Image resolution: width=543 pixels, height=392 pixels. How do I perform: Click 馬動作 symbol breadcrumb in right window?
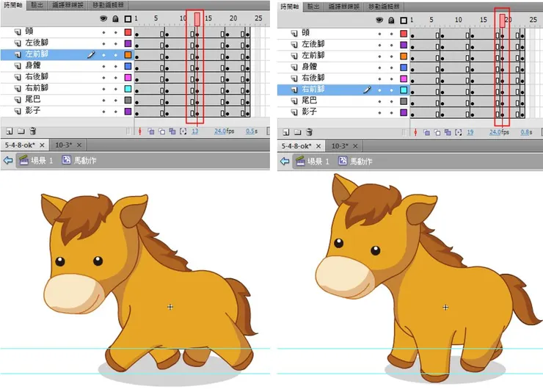point(356,161)
